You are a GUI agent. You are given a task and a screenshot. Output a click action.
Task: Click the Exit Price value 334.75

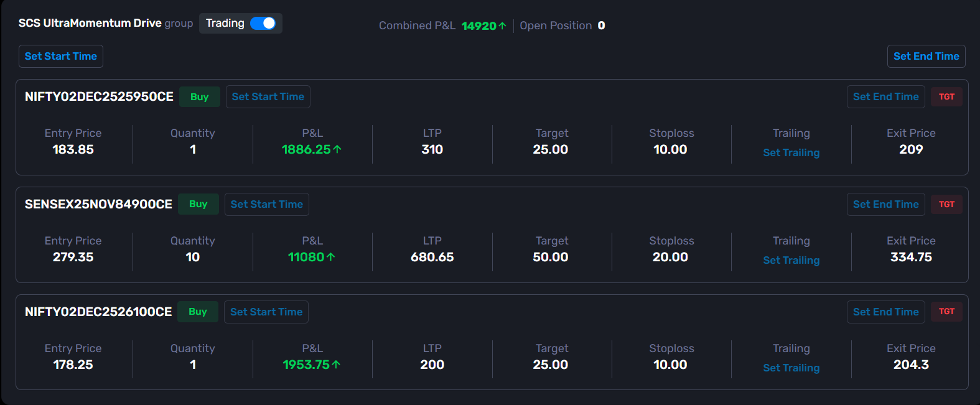[x=911, y=257]
